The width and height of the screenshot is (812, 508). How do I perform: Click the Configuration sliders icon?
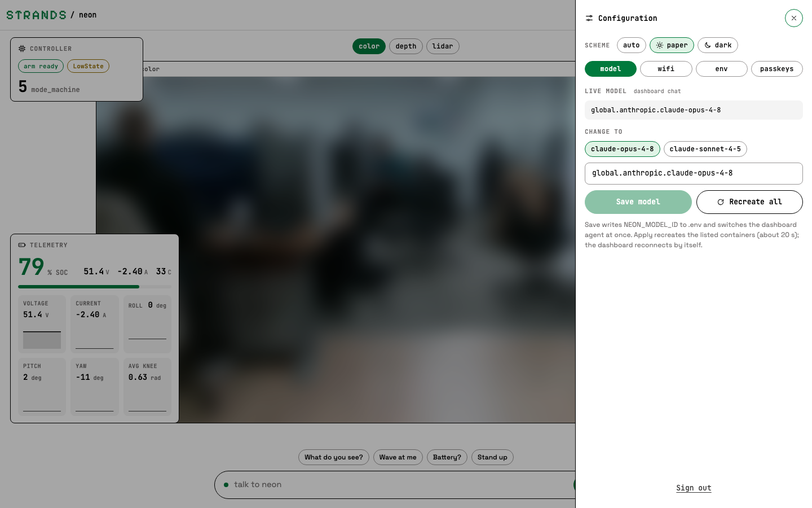[589, 18]
